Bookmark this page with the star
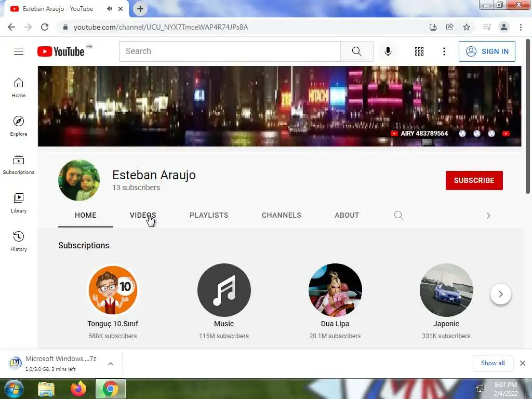 (467, 27)
